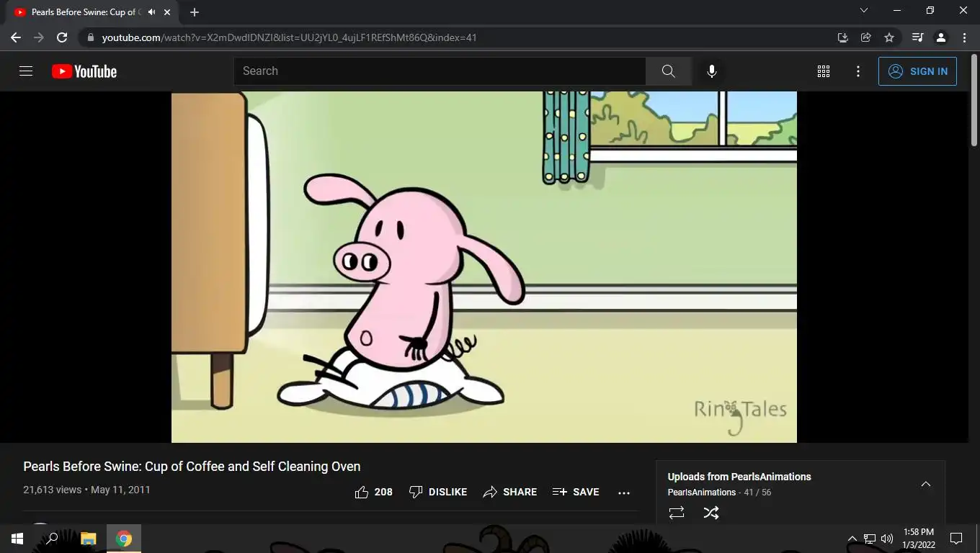Go forward in browser history
The height and width of the screenshot is (553, 980).
[39, 37]
